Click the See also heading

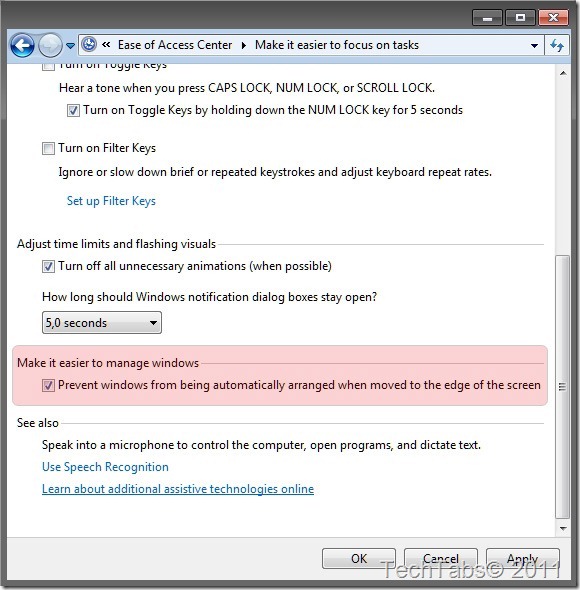[38, 423]
